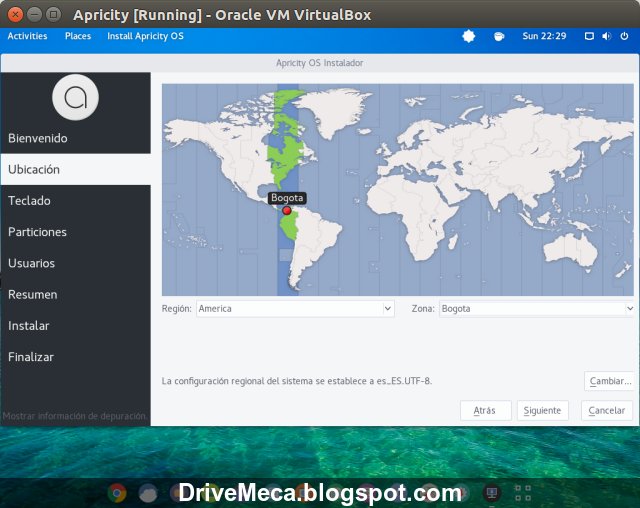Viewport: 640px width, 508px height.
Task: Click the Cancelar button
Action: [607, 410]
